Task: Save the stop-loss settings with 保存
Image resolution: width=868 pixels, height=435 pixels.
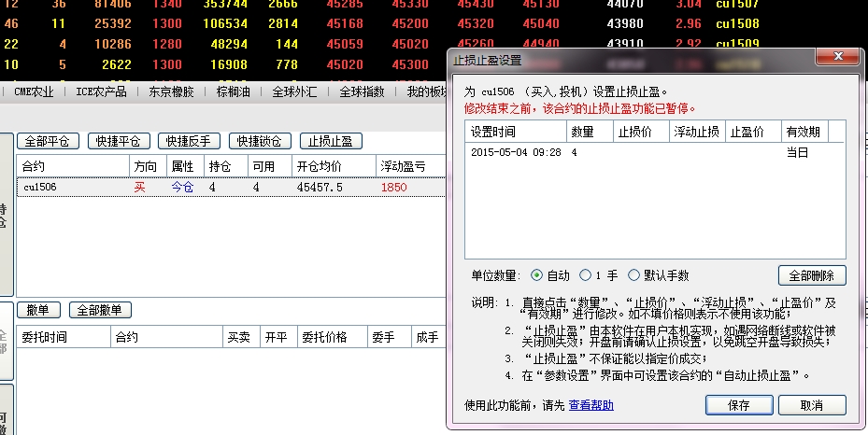Action: (738, 405)
